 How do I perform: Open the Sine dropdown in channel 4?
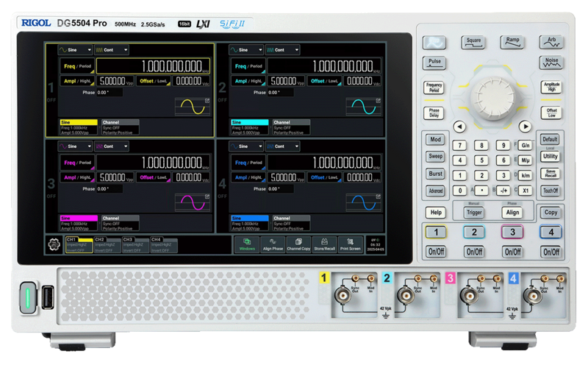coord(246,146)
